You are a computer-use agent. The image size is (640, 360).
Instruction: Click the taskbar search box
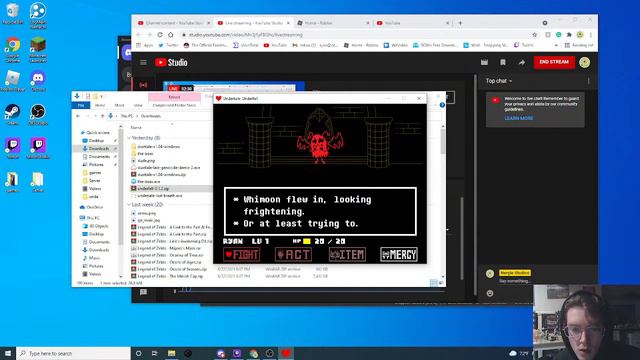coord(73,353)
